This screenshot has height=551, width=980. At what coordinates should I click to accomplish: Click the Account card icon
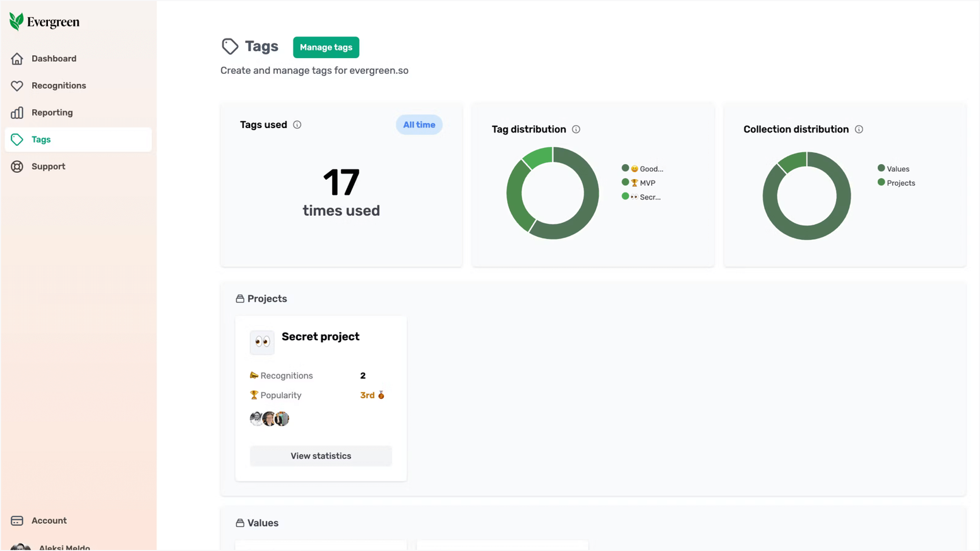pos(17,521)
